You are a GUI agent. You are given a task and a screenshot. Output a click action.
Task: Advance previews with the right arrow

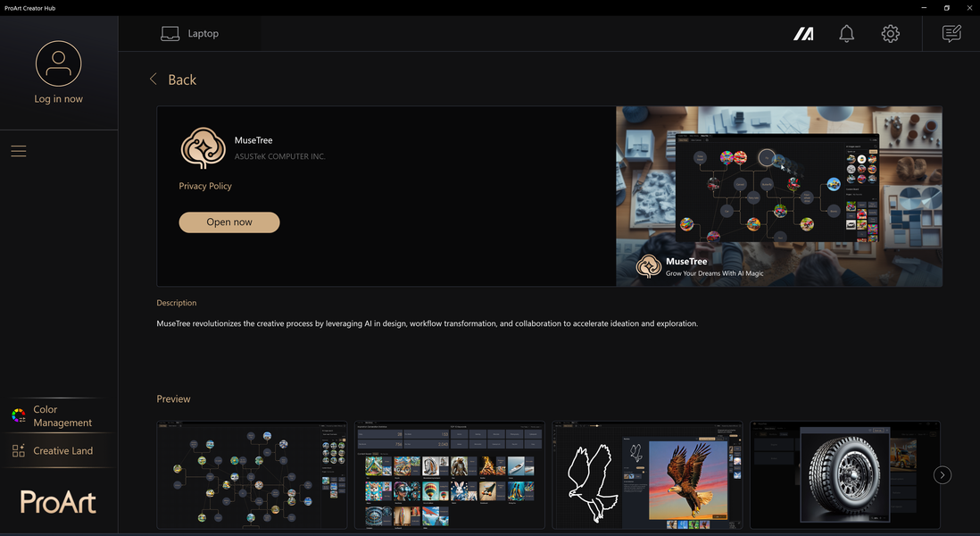click(x=943, y=475)
